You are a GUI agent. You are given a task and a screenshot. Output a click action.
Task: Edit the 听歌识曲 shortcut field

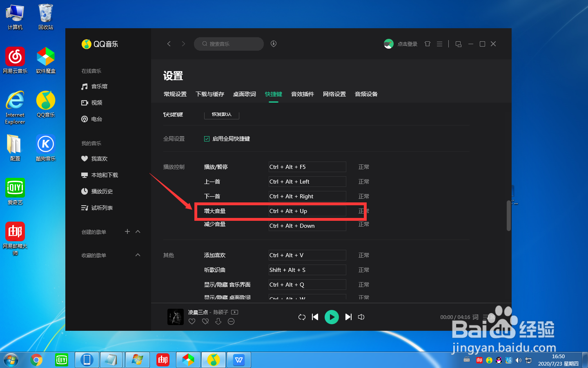click(x=307, y=270)
